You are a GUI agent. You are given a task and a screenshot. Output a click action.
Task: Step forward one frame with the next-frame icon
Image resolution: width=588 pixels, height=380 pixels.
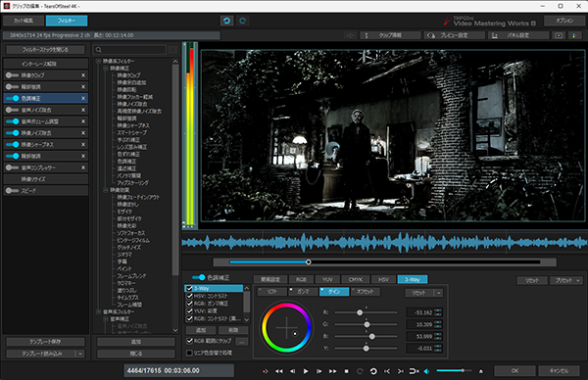(319, 371)
